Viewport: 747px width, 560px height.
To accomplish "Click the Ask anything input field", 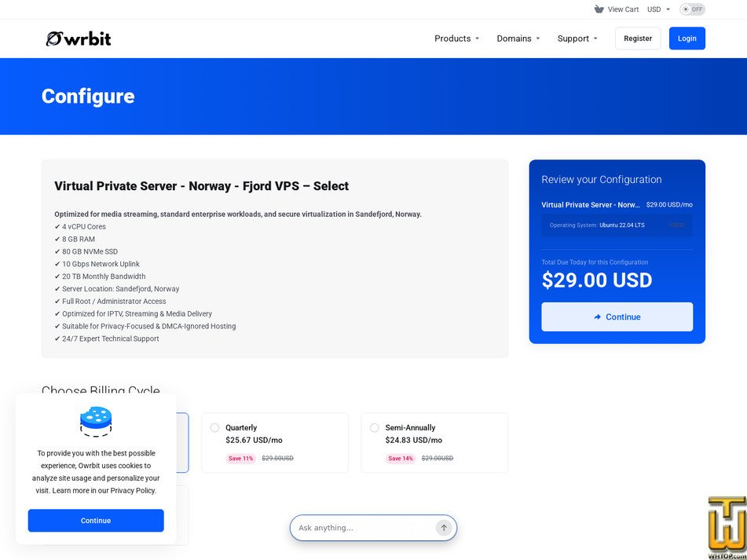I will 365,528.
